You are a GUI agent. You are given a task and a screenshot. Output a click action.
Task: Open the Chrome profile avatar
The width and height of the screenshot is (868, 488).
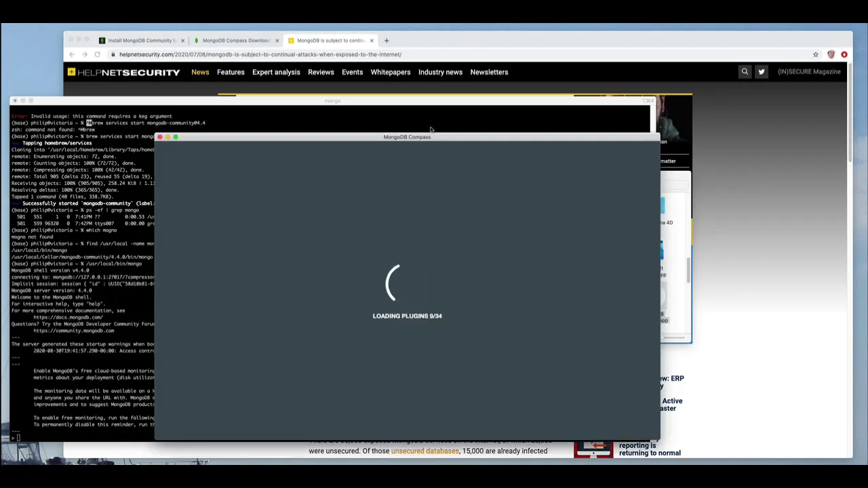(831, 54)
